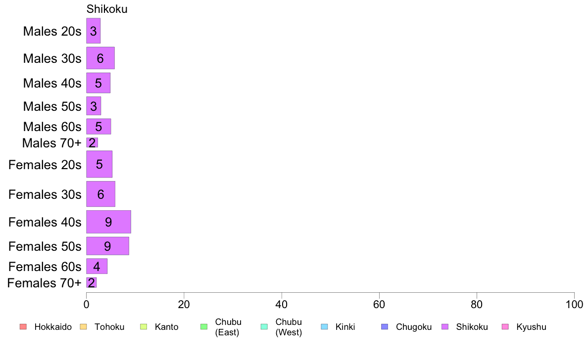Click the Chubu (East) green legend swatch
Viewport: 588px width, 364px height.
(204, 327)
